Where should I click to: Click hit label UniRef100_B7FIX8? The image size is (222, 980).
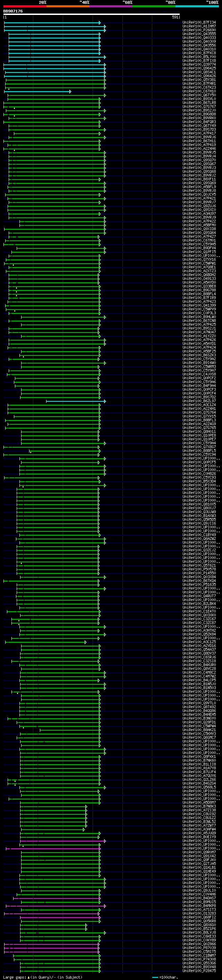pos(199,61)
